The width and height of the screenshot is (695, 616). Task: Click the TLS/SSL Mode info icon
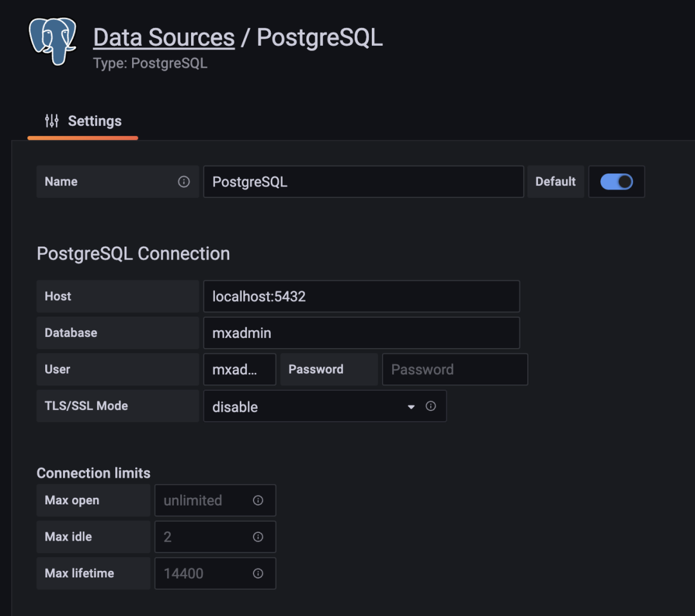point(431,406)
